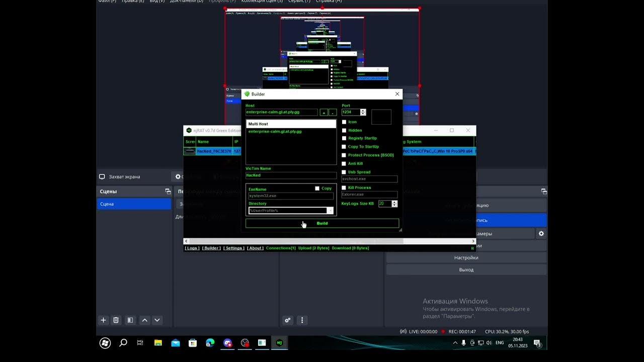Viewport: 644px width, 362px height.
Task: Switch to the njRAT taskbar icon
Action: click(x=280, y=343)
